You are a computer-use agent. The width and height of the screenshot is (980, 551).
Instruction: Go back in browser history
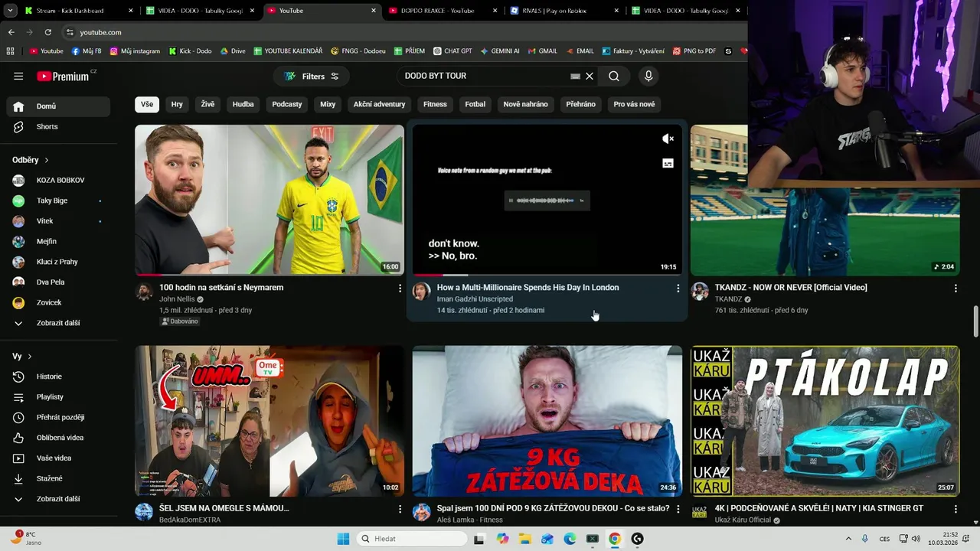pyautogui.click(x=11, y=32)
